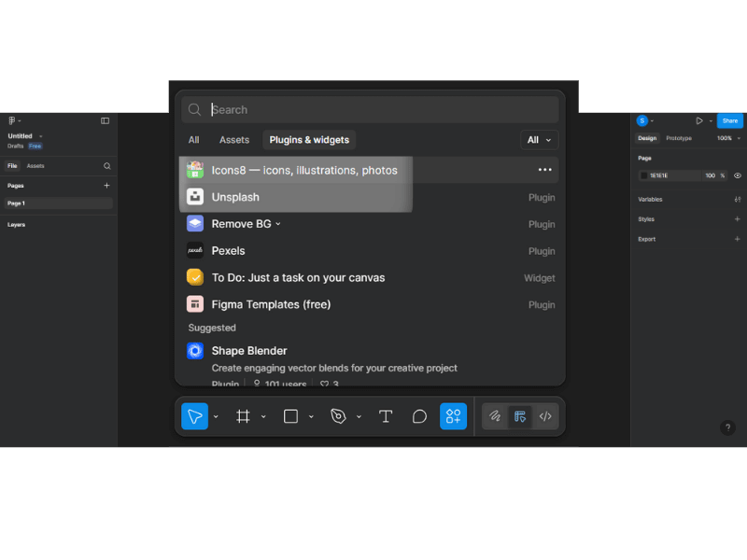Click the search icon in left panel
747x560 pixels.
pos(106,166)
